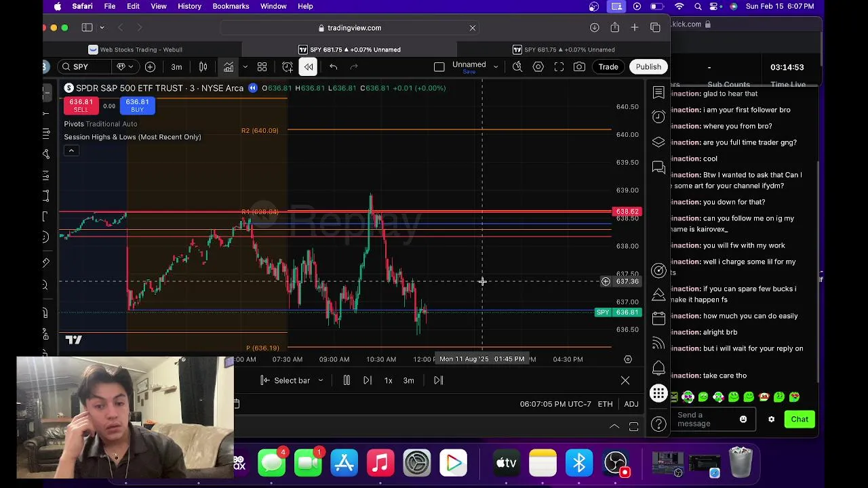Open the price scale settings gear at the bottom of the axis
The width and height of the screenshot is (868, 488).
point(628,359)
